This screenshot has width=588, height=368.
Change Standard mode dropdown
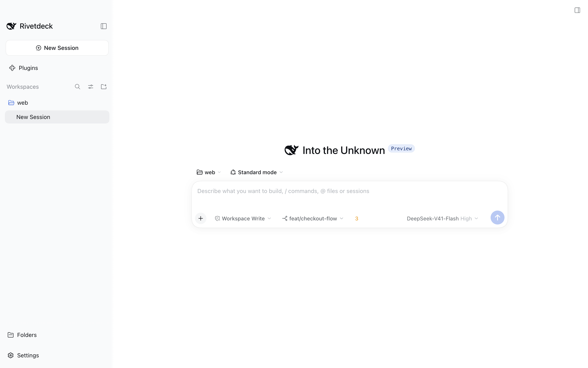click(x=257, y=172)
